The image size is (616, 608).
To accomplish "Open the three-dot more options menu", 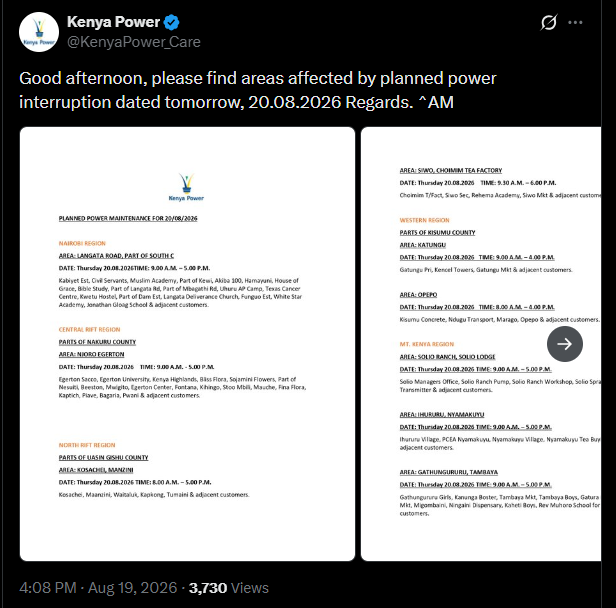I will coord(575,22).
